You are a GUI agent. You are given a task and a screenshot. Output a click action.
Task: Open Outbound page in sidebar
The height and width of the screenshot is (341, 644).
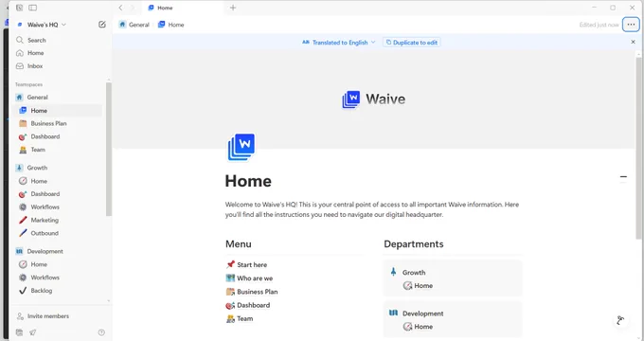tap(45, 233)
